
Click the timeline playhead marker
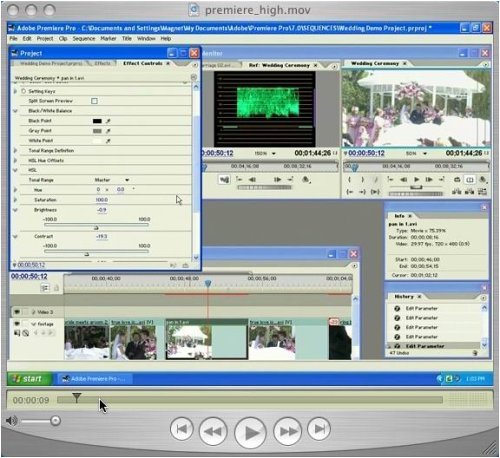tap(208, 283)
